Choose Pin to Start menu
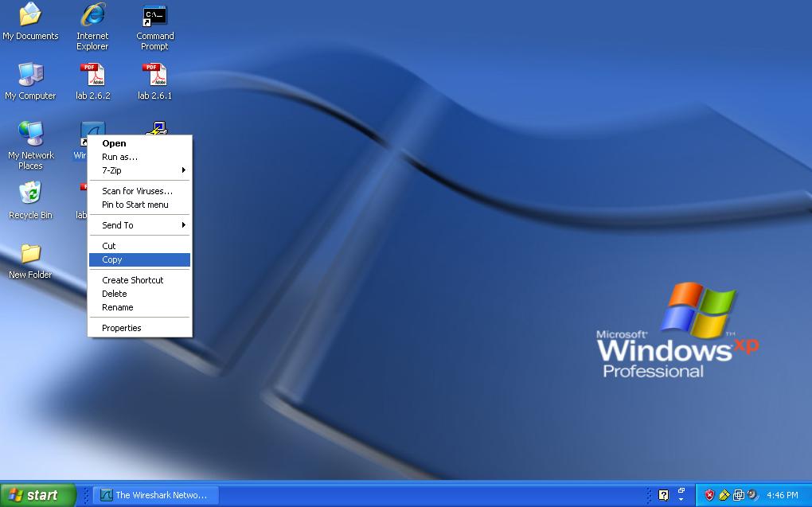Viewport: 812px width, 507px height. pos(139,205)
